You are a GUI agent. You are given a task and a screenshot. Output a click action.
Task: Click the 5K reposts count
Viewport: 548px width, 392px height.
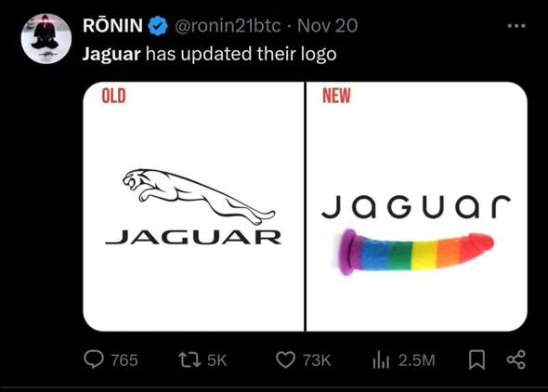point(217,360)
